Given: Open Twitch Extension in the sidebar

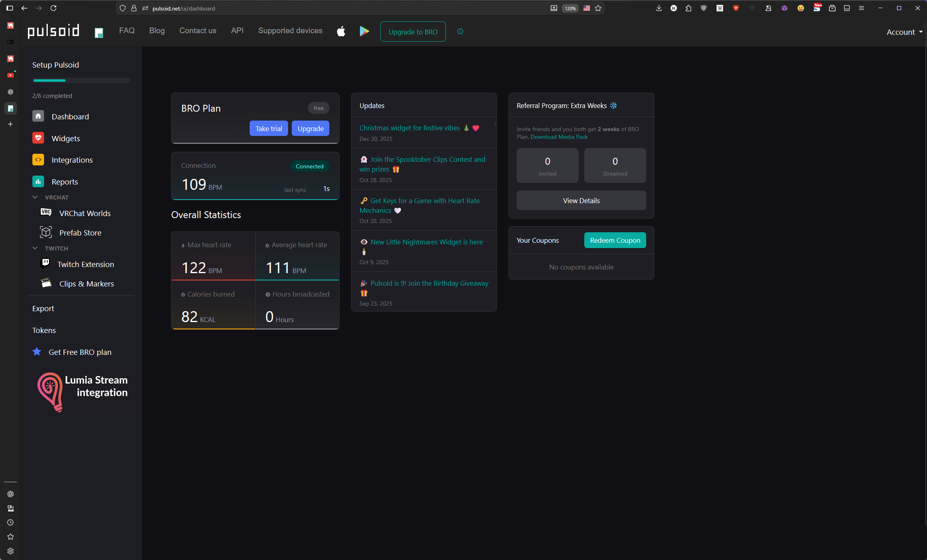Looking at the screenshot, I should tap(85, 264).
